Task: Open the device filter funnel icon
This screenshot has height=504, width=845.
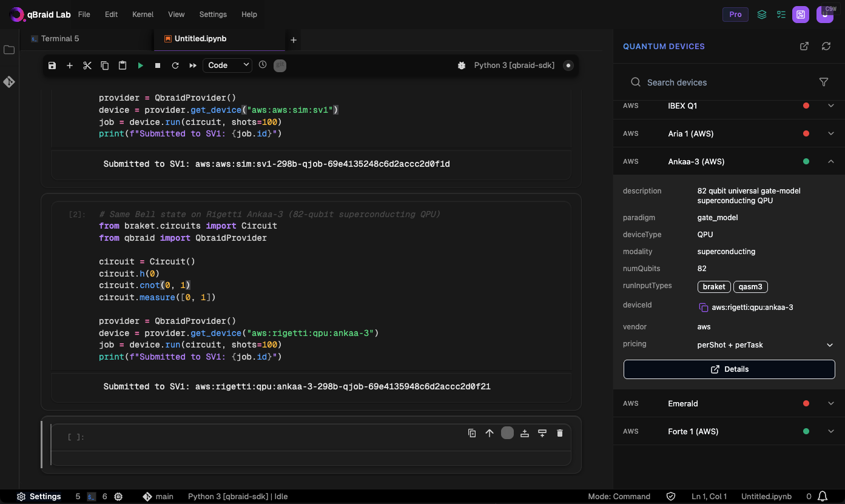Action: pos(824,82)
